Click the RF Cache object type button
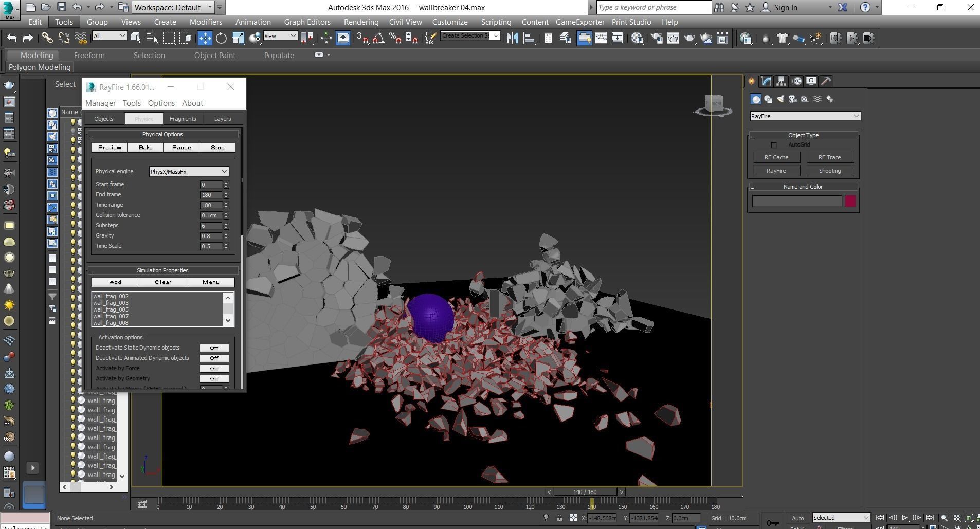The image size is (980, 529). coord(776,157)
